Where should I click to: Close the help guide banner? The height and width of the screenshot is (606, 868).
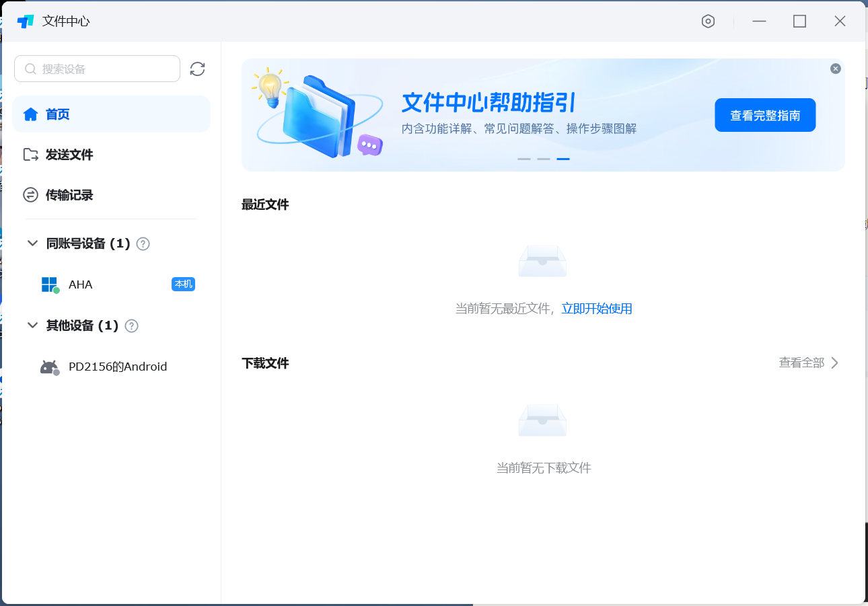coord(835,69)
